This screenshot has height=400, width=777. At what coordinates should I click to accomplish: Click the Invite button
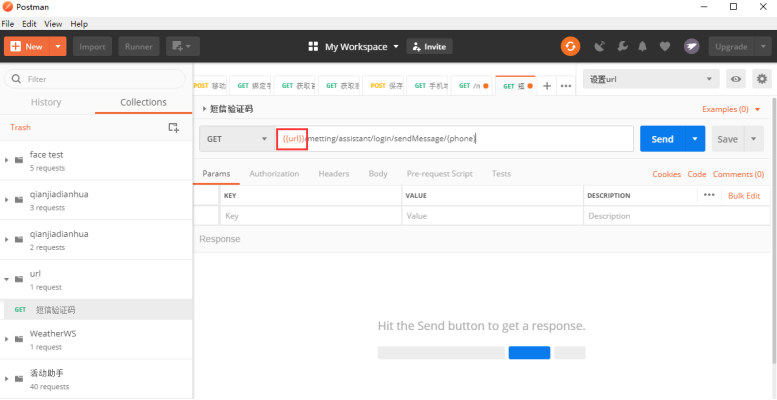point(430,47)
